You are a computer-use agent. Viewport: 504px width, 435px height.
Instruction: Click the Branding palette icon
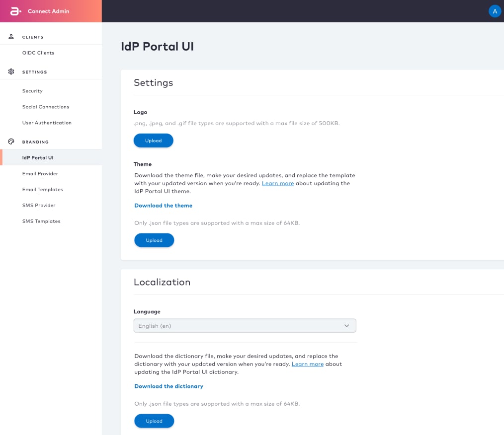coord(11,142)
